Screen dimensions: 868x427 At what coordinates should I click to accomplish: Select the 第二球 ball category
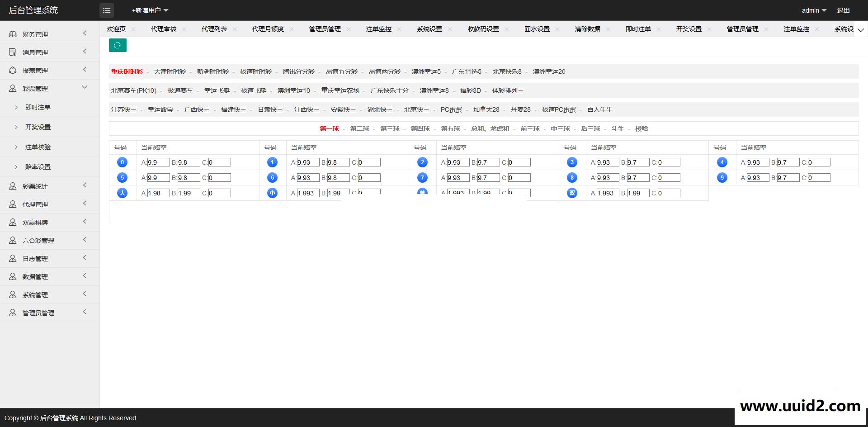[359, 128]
